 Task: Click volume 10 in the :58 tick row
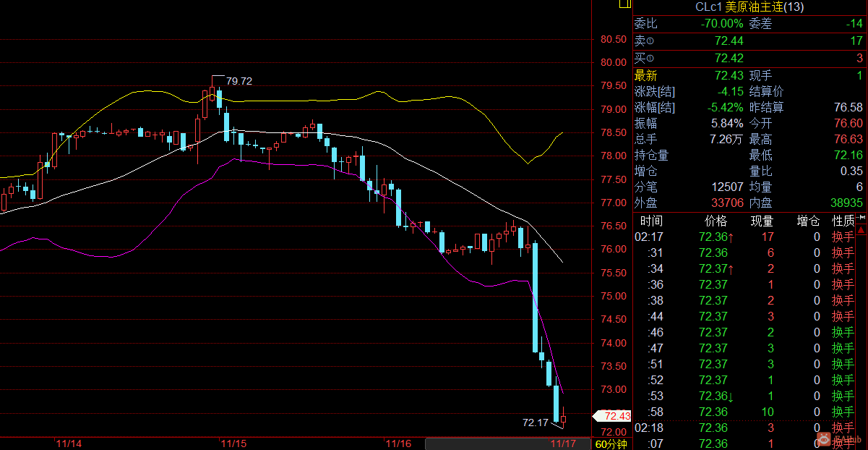click(768, 412)
